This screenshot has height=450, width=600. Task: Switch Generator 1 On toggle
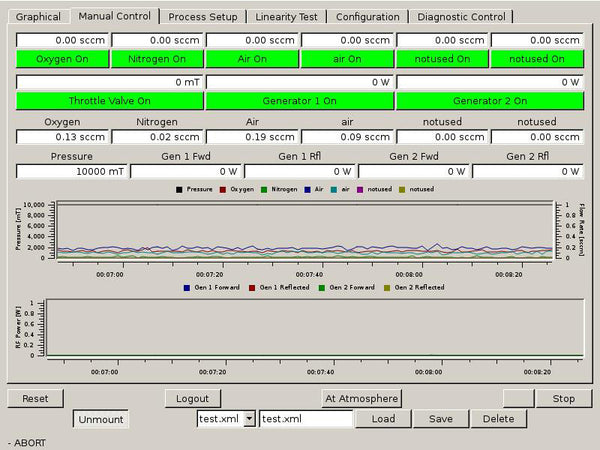299,101
